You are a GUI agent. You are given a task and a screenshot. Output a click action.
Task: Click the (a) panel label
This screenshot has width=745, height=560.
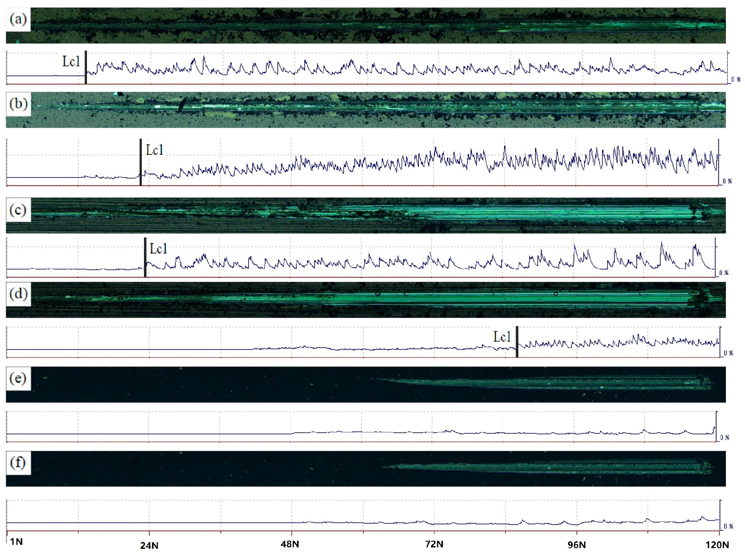click(18, 19)
